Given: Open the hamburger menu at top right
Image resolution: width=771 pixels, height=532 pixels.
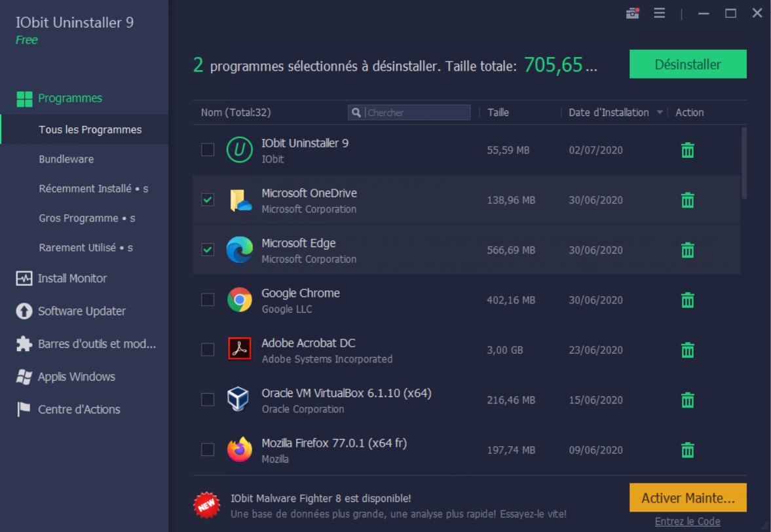Looking at the screenshot, I should tap(659, 12).
